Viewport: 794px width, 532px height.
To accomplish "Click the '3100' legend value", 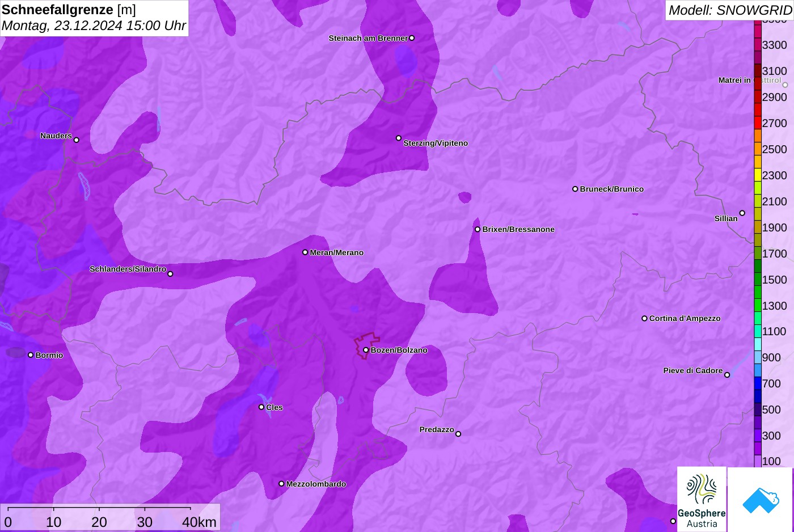I will (x=775, y=71).
